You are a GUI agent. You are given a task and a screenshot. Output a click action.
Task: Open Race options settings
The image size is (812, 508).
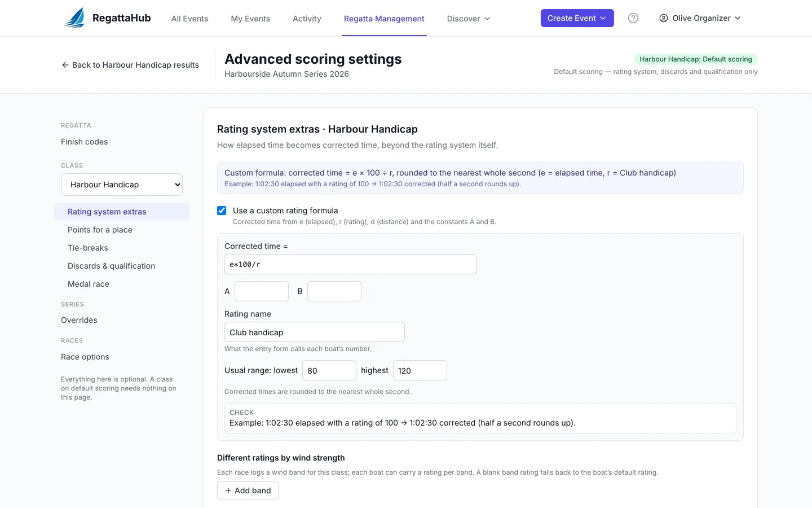point(85,357)
